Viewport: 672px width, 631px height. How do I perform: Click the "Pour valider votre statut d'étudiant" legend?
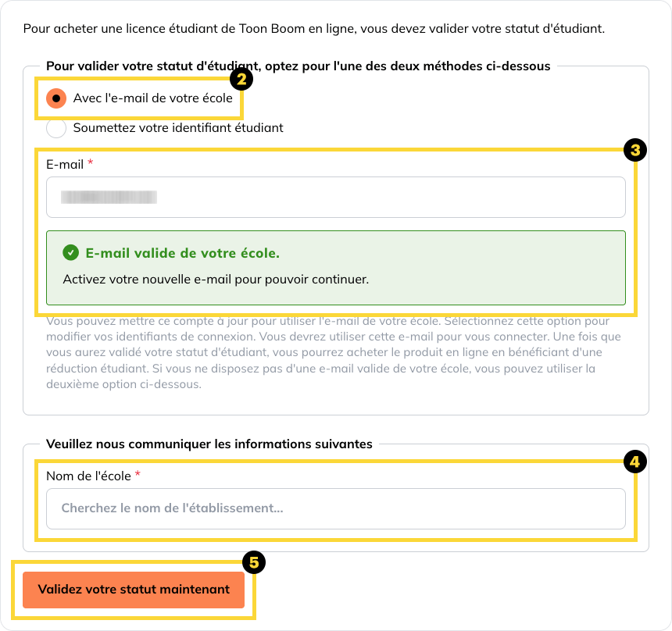pyautogui.click(x=297, y=66)
